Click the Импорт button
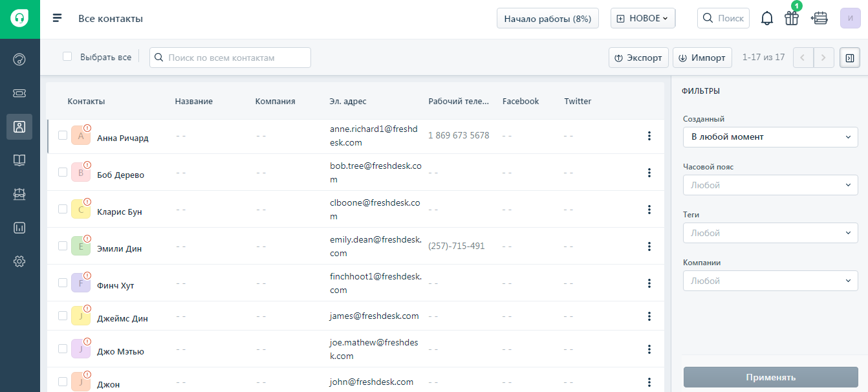Screen dimensions: 868x392 (x=702, y=58)
